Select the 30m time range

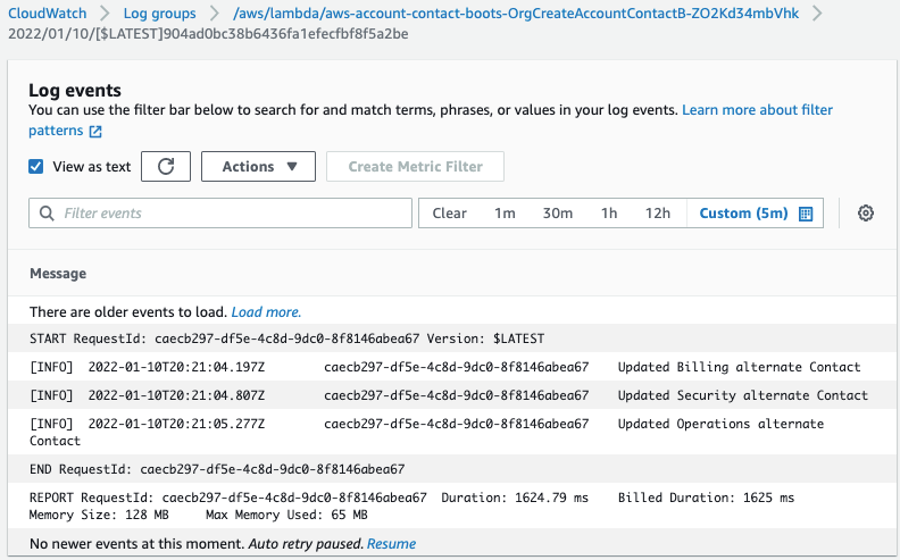tap(557, 213)
